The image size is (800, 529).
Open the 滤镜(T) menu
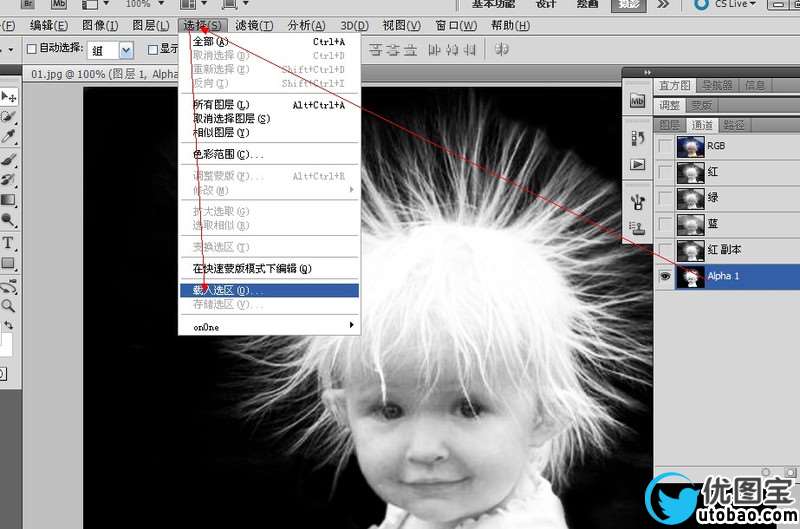point(254,25)
